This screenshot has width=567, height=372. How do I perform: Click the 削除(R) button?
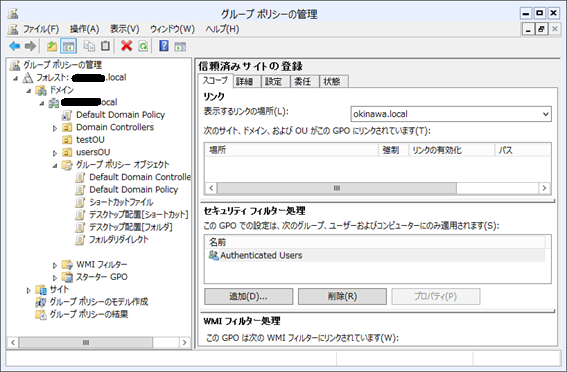pyautogui.click(x=342, y=296)
